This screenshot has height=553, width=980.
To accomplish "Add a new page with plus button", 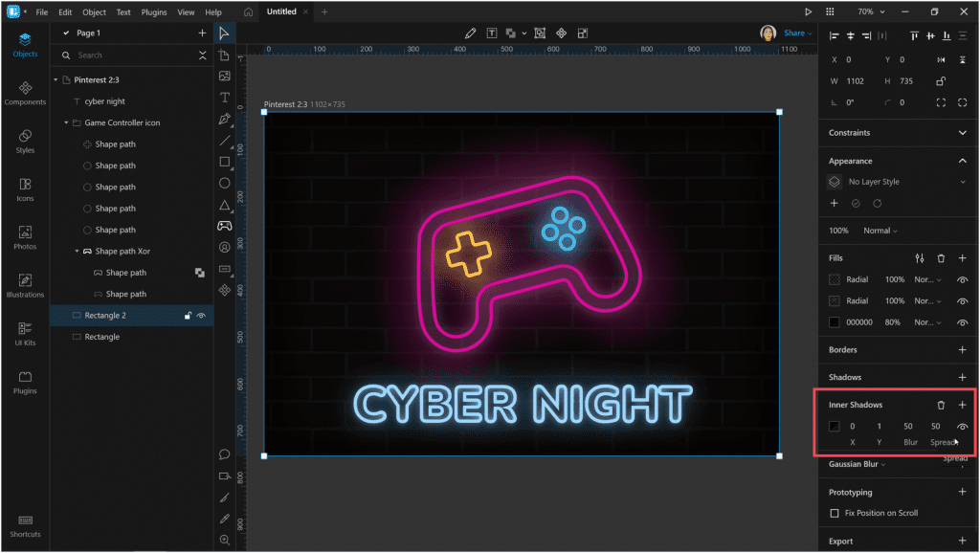I will point(202,33).
